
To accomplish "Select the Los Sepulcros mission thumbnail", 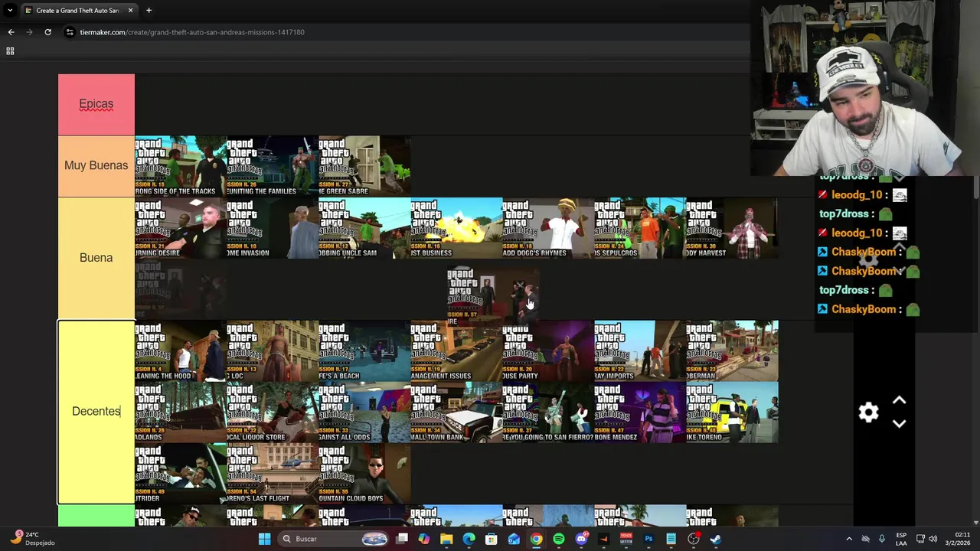I will pos(640,228).
